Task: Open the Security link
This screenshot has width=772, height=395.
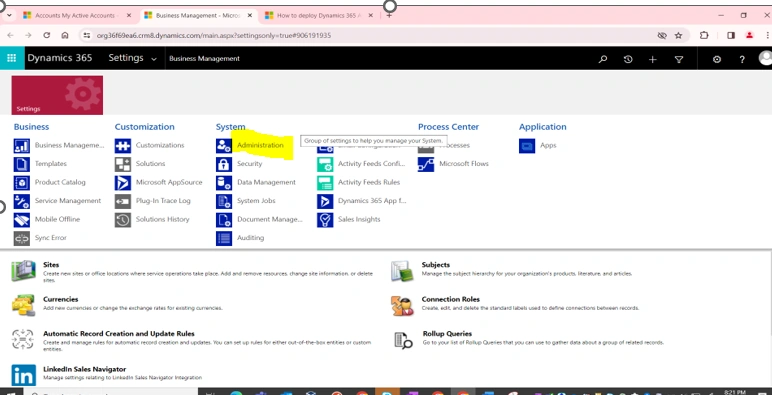Action: 250,164
